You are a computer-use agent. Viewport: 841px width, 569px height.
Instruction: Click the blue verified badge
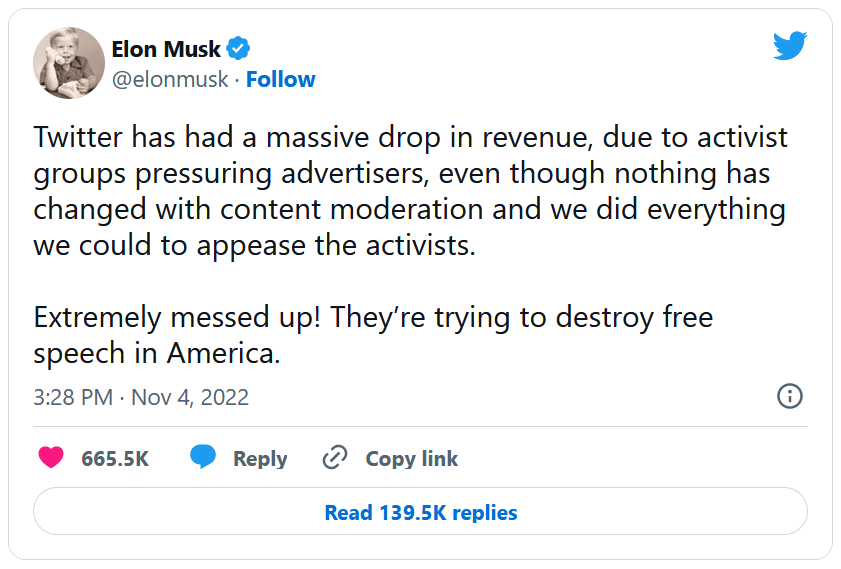(x=238, y=48)
